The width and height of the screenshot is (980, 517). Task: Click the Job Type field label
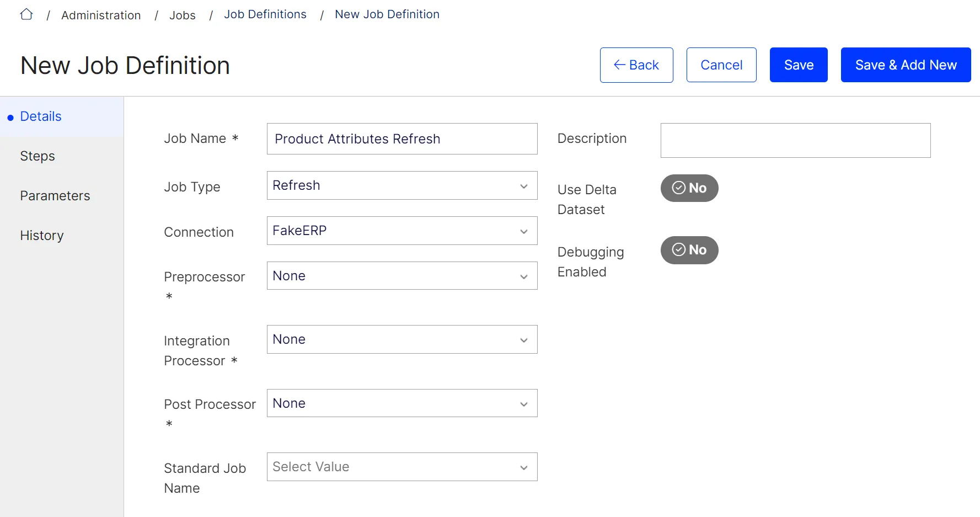192,187
